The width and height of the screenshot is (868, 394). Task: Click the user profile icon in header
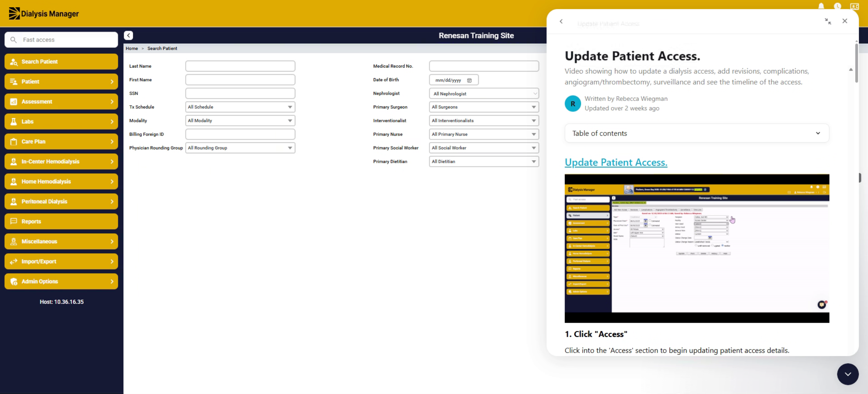pyautogui.click(x=855, y=6)
